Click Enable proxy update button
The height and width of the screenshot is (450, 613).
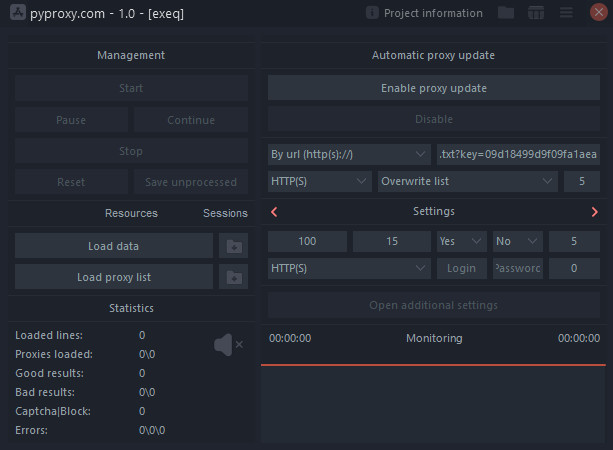point(434,88)
